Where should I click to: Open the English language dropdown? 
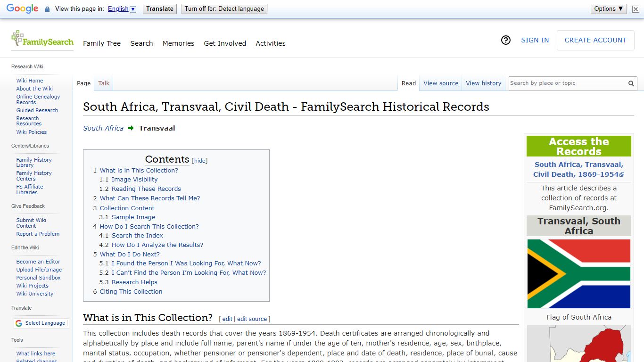click(122, 9)
